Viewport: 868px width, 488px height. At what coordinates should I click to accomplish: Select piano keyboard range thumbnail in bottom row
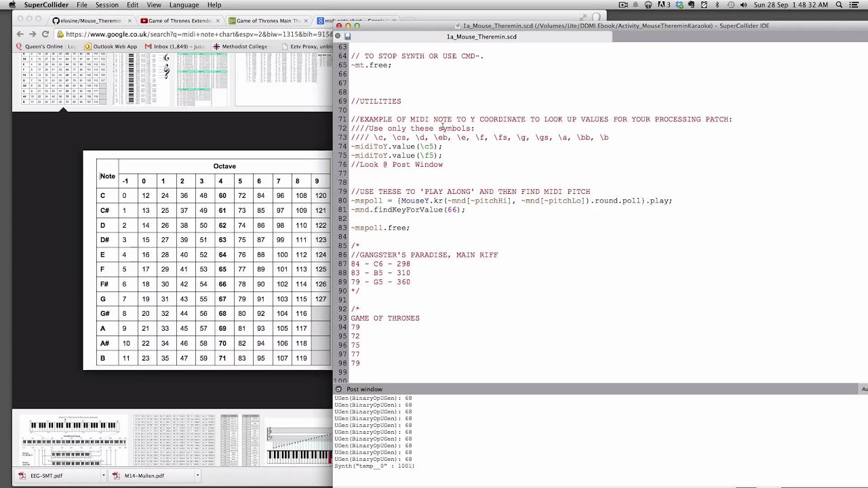click(x=74, y=441)
